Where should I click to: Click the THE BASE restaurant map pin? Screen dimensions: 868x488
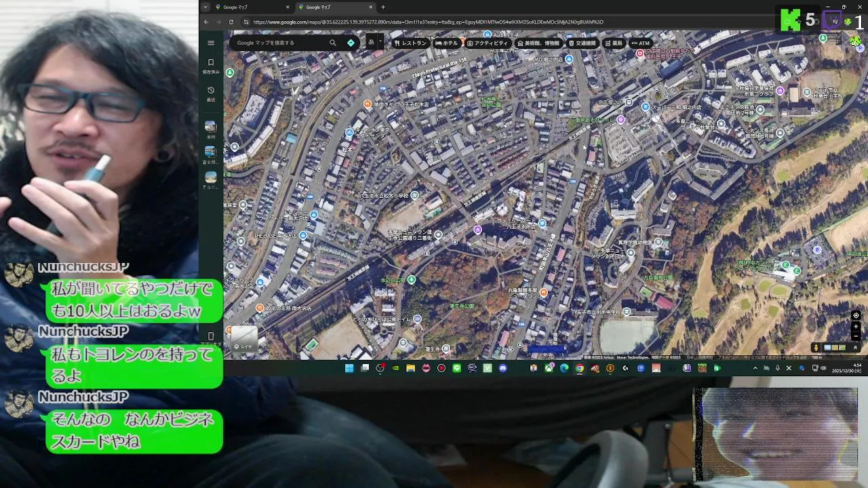click(302, 235)
